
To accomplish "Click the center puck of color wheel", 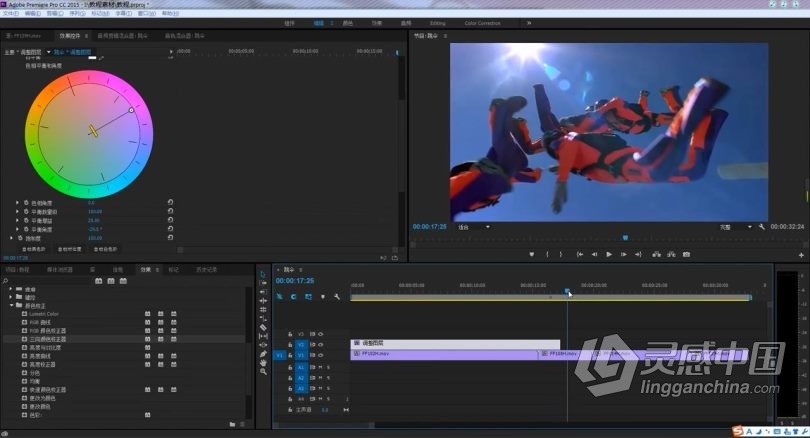I will [x=93, y=131].
